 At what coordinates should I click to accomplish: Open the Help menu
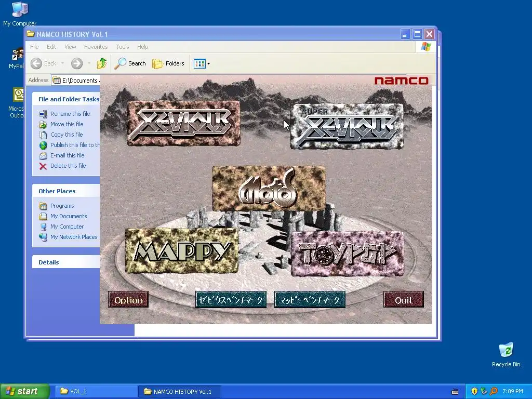coord(142,47)
